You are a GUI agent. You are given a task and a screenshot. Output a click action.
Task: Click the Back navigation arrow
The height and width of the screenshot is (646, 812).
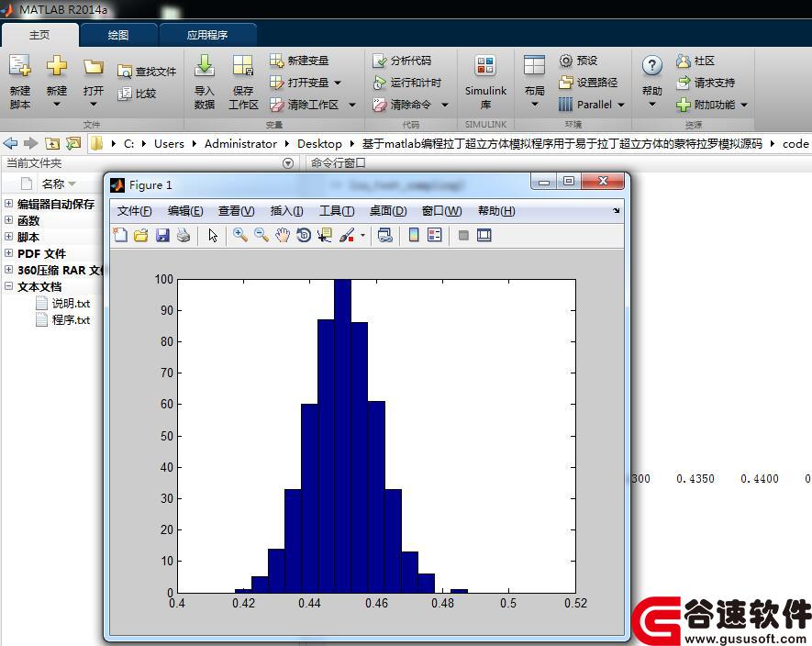coord(10,143)
